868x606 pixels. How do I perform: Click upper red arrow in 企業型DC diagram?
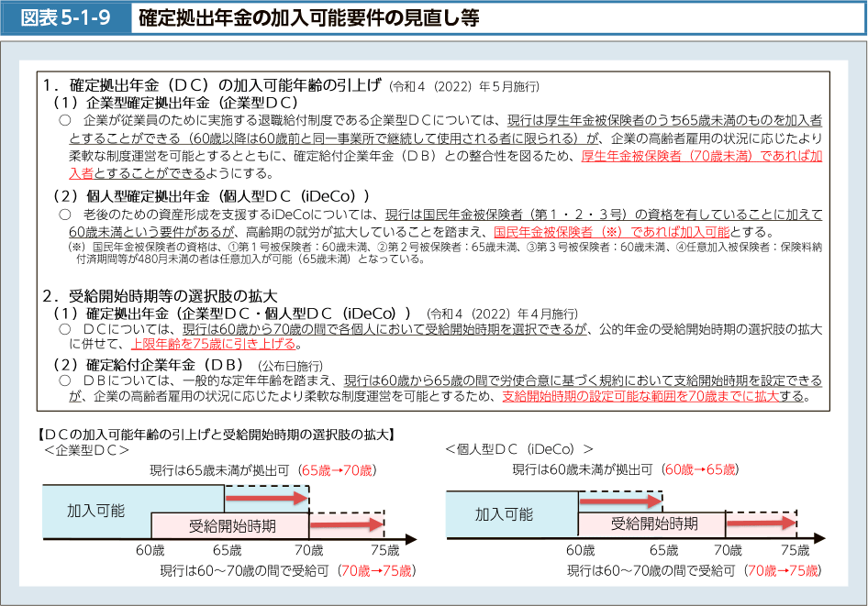coord(267,498)
